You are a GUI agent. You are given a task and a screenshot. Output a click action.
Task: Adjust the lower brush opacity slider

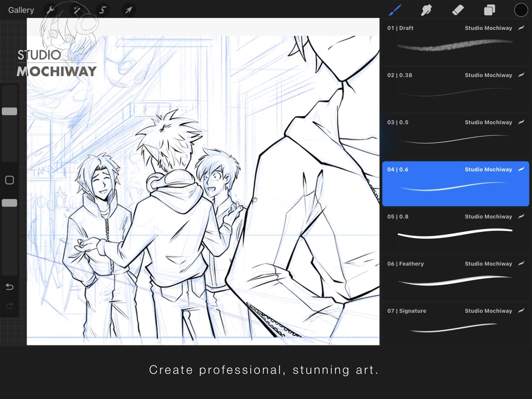(10, 203)
